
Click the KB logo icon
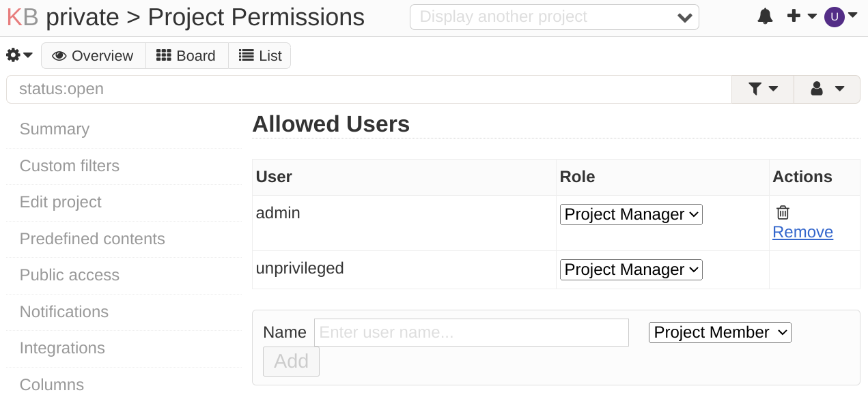click(21, 17)
